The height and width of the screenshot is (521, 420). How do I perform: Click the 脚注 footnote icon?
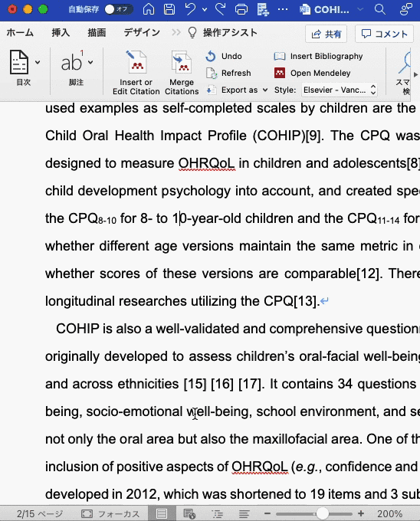[72, 62]
